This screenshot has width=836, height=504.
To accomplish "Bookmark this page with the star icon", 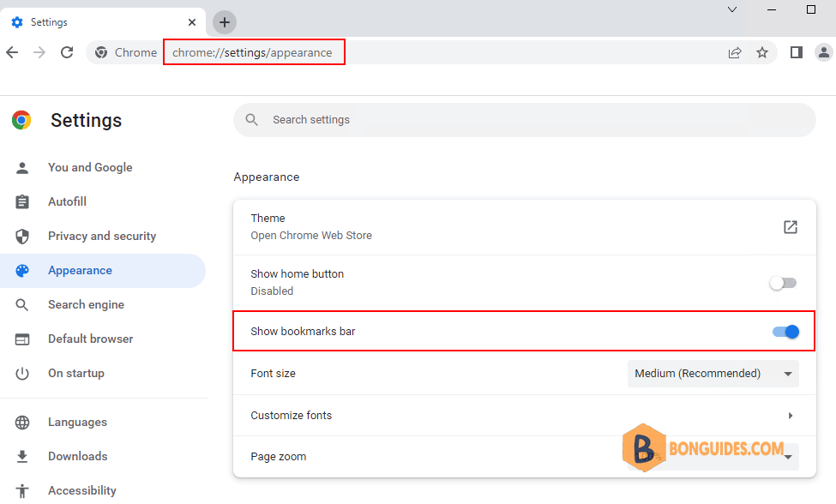I will tap(762, 52).
